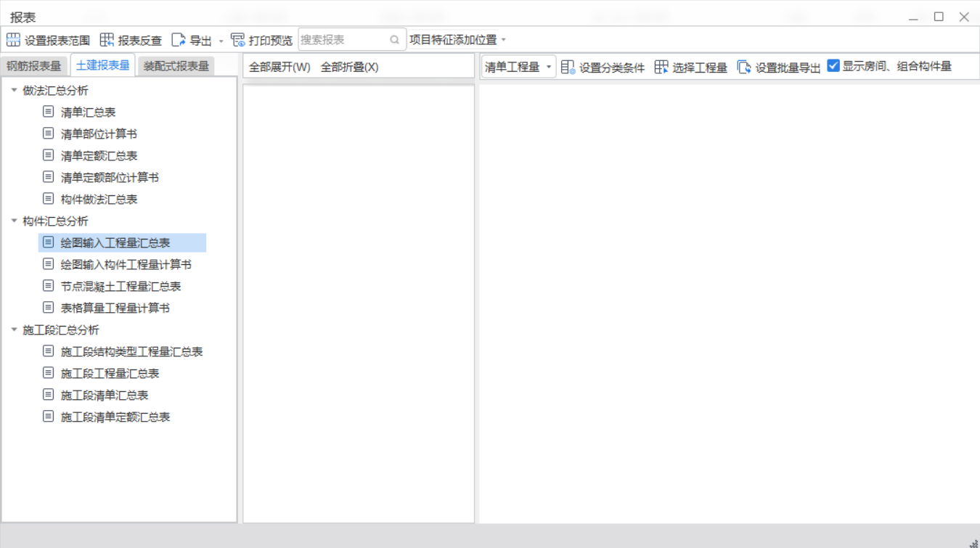Select the 土建报表量 tab
The height and width of the screenshot is (548, 980).
[x=103, y=65]
